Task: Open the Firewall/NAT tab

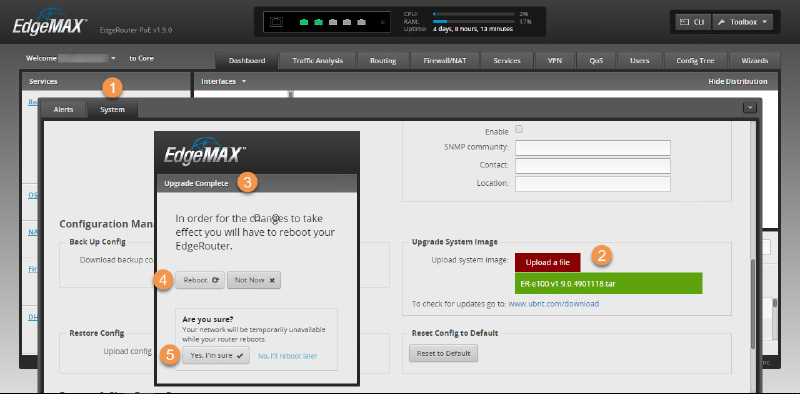Action: tap(444, 61)
